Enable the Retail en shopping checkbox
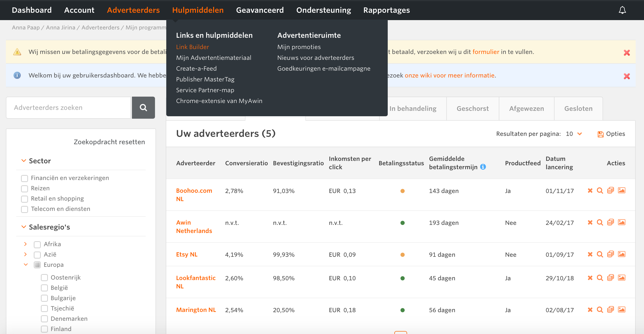 coord(25,199)
